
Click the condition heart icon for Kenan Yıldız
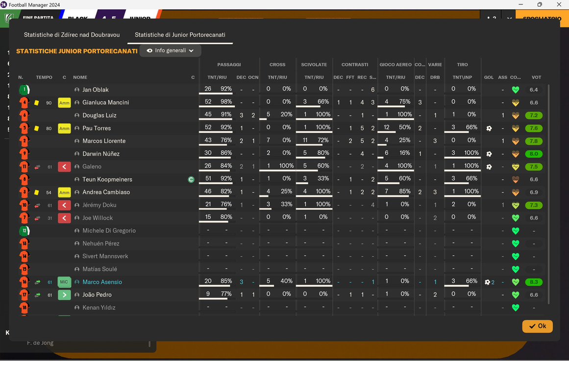[515, 308]
